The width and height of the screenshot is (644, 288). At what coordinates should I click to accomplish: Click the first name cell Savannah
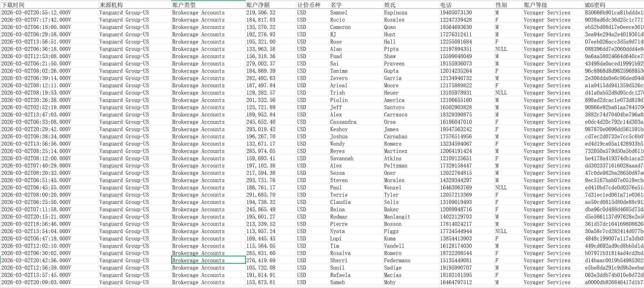pos(356,158)
